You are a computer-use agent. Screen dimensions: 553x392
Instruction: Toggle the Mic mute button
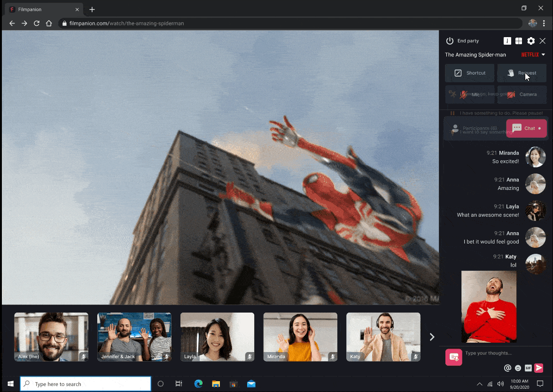point(469,94)
